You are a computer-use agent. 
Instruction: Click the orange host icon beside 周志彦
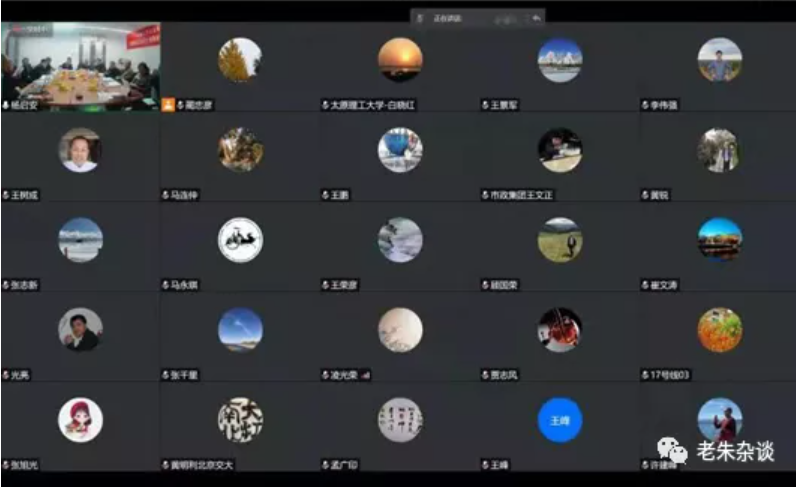click(167, 104)
